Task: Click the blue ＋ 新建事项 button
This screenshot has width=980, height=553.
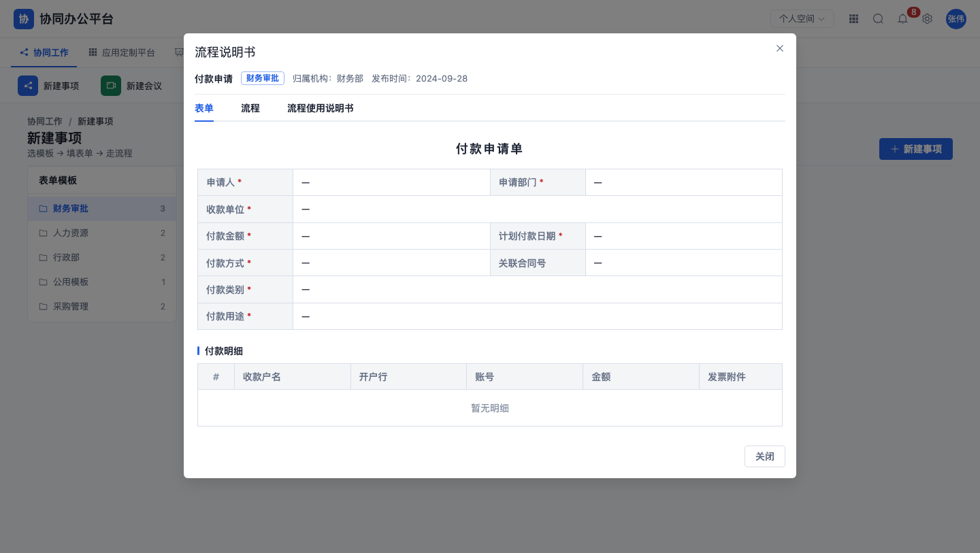Action: (x=916, y=149)
